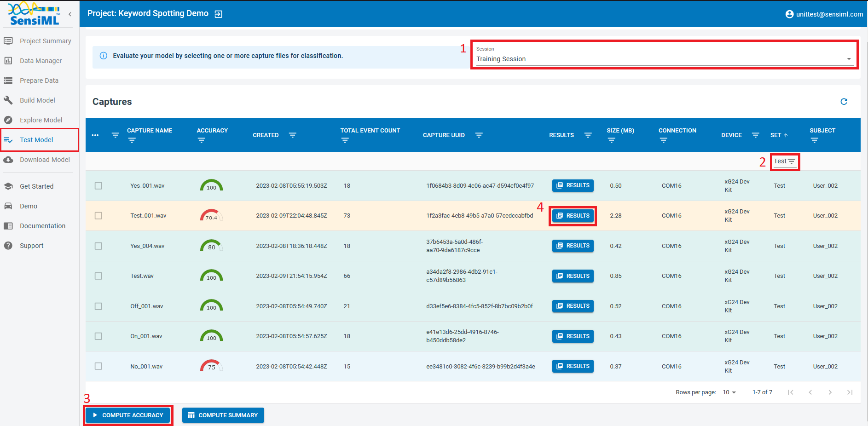Open Results for No_001.wav
This screenshot has height=426, width=868.
[573, 366]
